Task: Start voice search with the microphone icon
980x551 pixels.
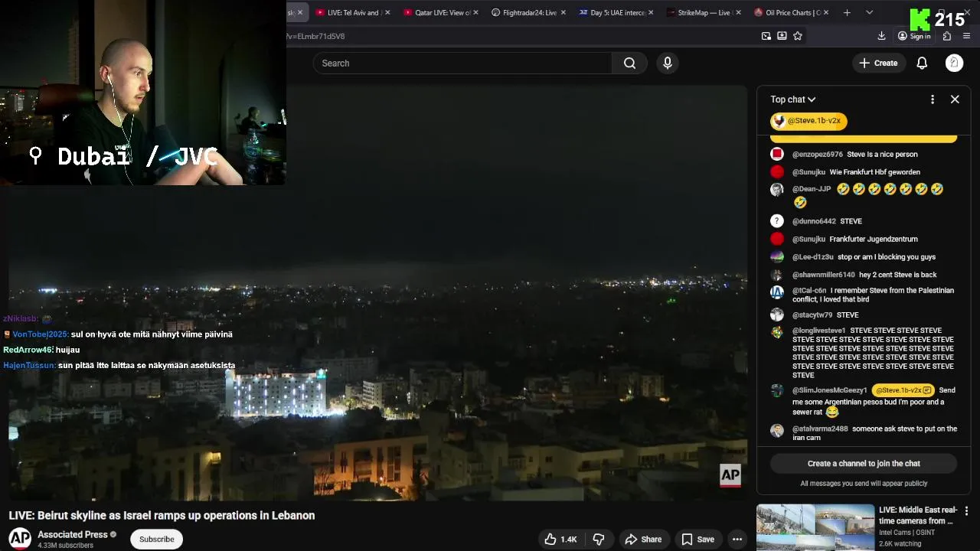Action: [x=668, y=64]
